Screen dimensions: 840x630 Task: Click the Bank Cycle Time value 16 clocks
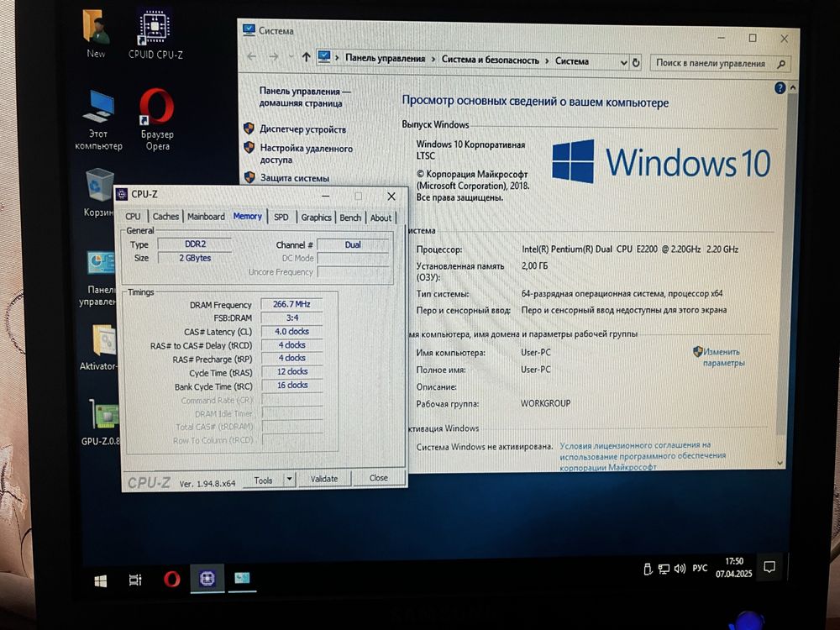coord(292,385)
